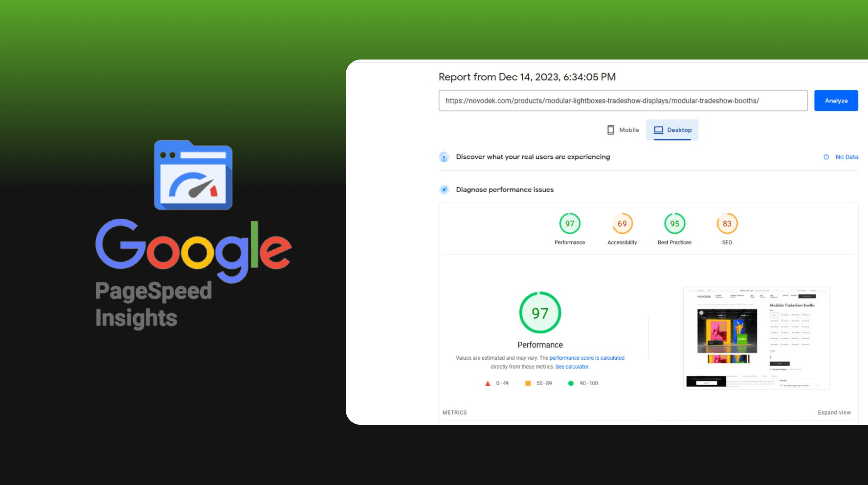
Task: Click the Diagnose performance issues icon
Action: pos(444,189)
